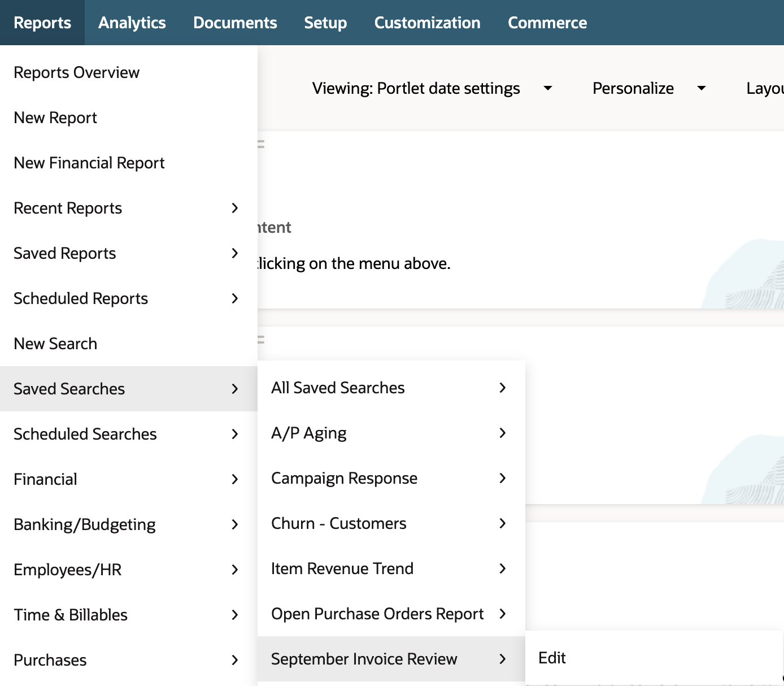Expand the Recent Reports submenu arrow
The image size is (784, 686).
[235, 208]
